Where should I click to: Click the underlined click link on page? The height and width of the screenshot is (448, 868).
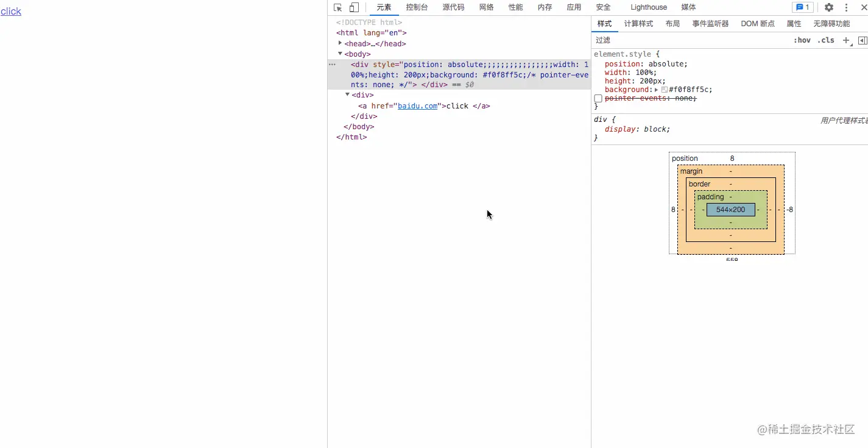coord(11,11)
